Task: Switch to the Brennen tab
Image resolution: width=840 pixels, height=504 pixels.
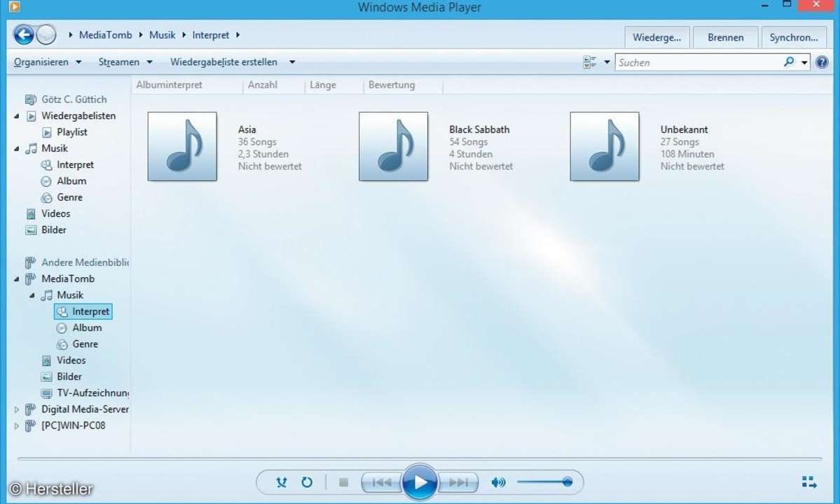Action: pos(725,38)
